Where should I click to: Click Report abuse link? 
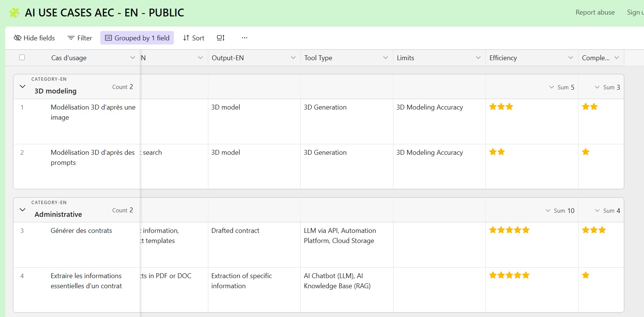[x=595, y=12]
